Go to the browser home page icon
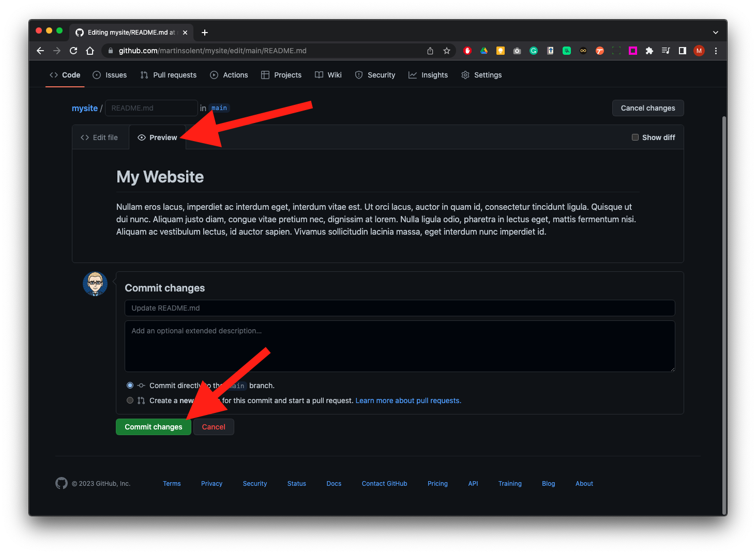Image resolution: width=756 pixels, height=554 pixels. (90, 51)
